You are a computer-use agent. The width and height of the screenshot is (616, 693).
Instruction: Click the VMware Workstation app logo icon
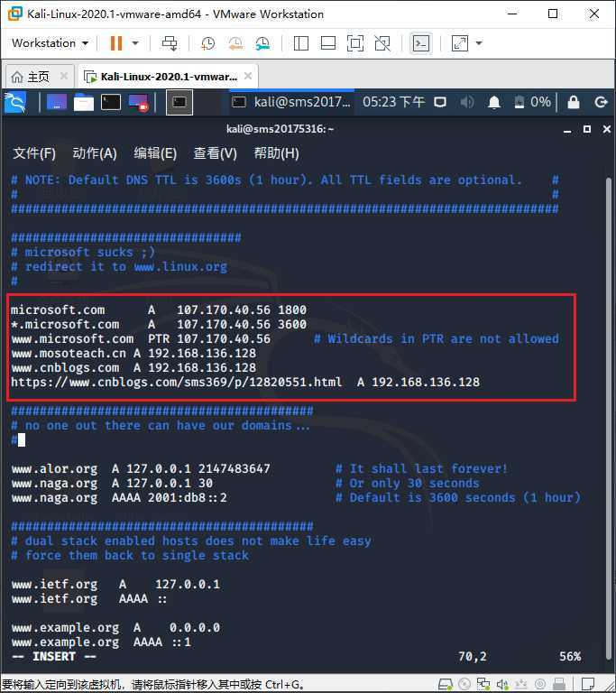pos(14,14)
